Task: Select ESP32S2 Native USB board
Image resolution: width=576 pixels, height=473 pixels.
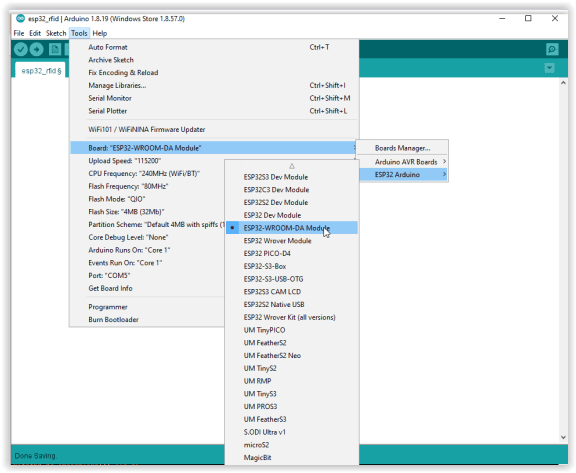Action: [x=292, y=304]
